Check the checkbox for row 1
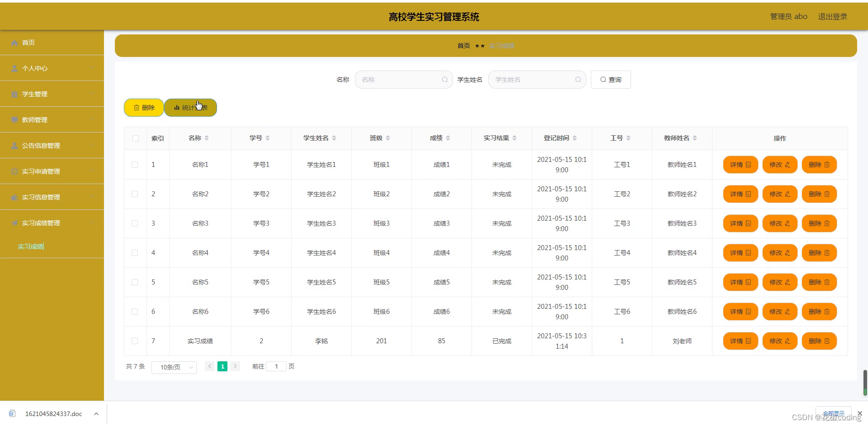The width and height of the screenshot is (868, 426). (x=135, y=165)
